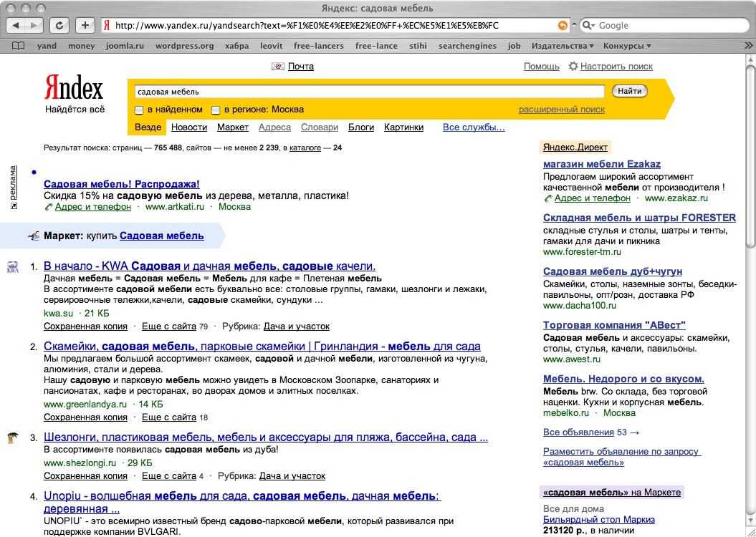The height and width of the screenshot is (537, 756).
Task: Click the vertical page scrollbar
Action: pyautogui.click(x=750, y=286)
